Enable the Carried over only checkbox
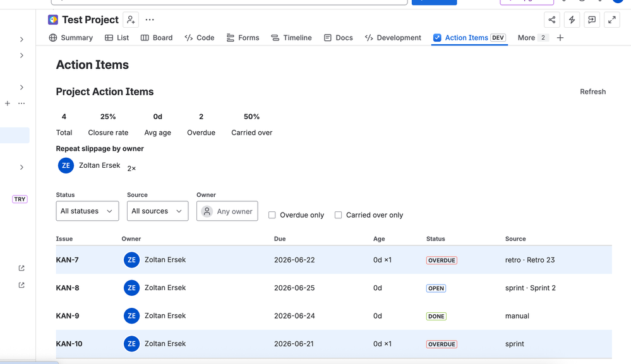This screenshot has height=364, width=631. click(x=339, y=215)
